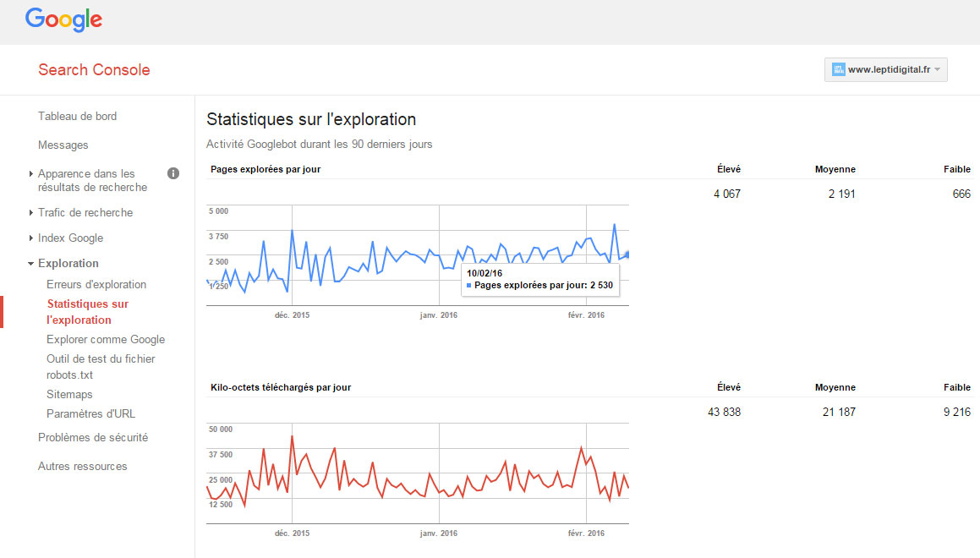Viewport: 980px width, 558px height.
Task: Select the Exploration menu heading
Action: click(68, 263)
